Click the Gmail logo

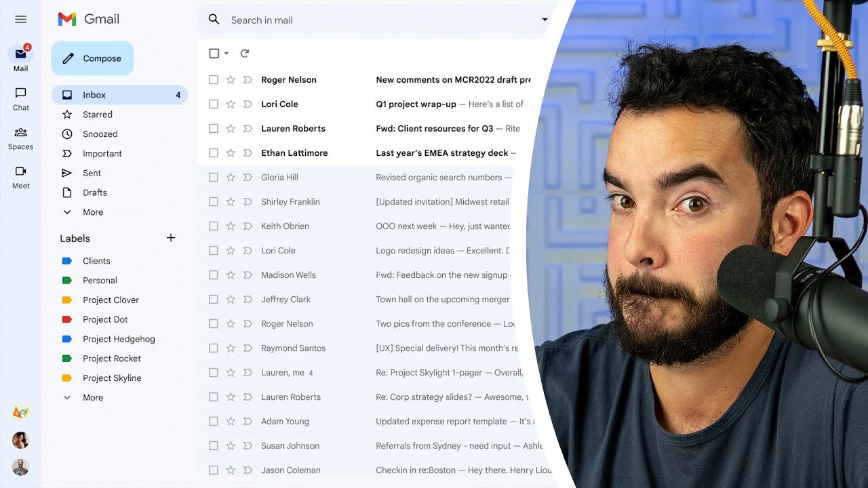click(89, 19)
